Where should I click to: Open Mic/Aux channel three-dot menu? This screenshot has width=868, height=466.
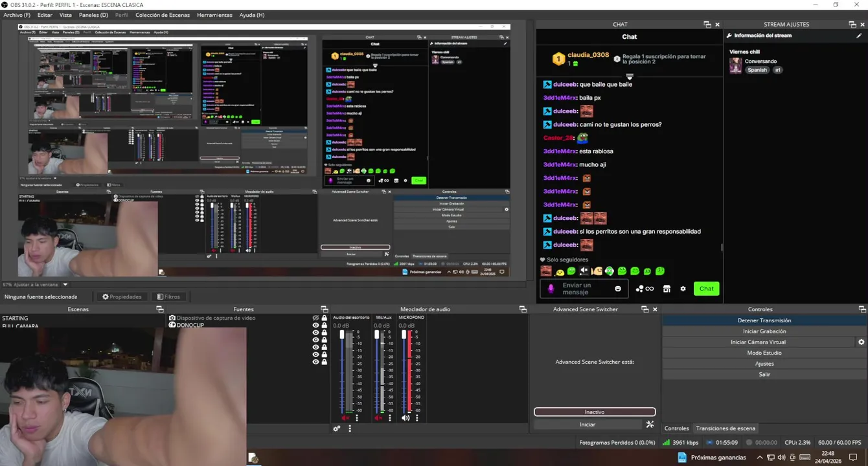coord(391,418)
